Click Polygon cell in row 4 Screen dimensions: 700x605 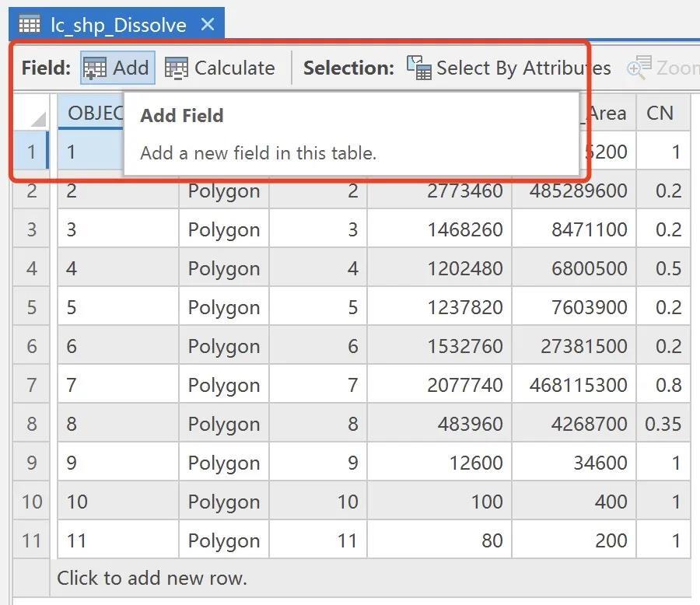point(224,268)
